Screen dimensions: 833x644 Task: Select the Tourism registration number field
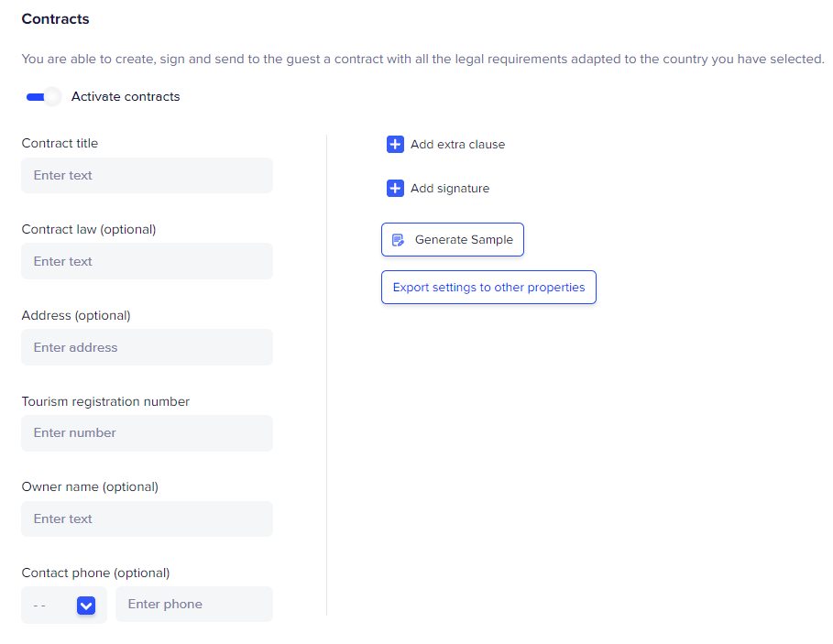coord(148,433)
